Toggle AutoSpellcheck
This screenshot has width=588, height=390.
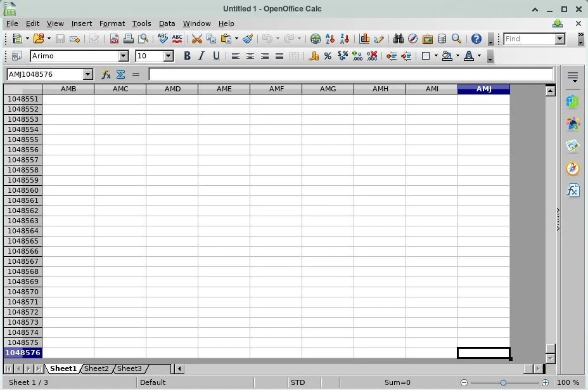coord(178,39)
